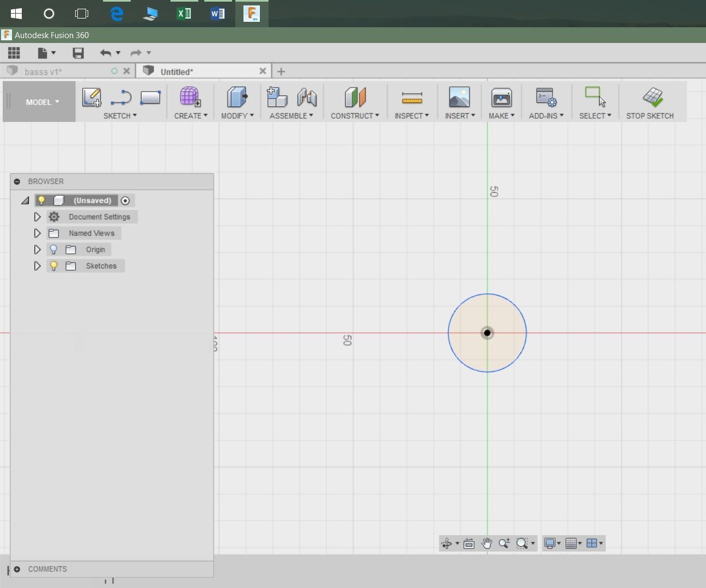Open the Add-Ins scripts icon
Screen dimensions: 706x588
tap(546, 97)
